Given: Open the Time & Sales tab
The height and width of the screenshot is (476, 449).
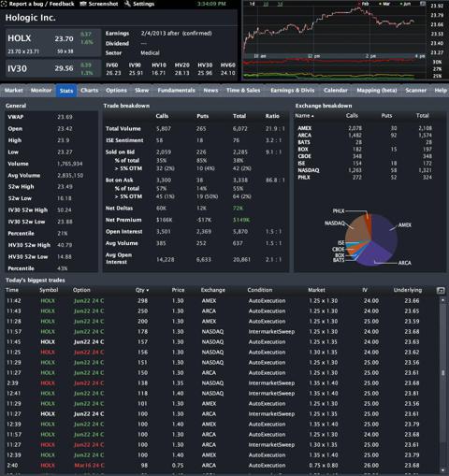Looking at the screenshot, I should pyautogui.click(x=243, y=91).
